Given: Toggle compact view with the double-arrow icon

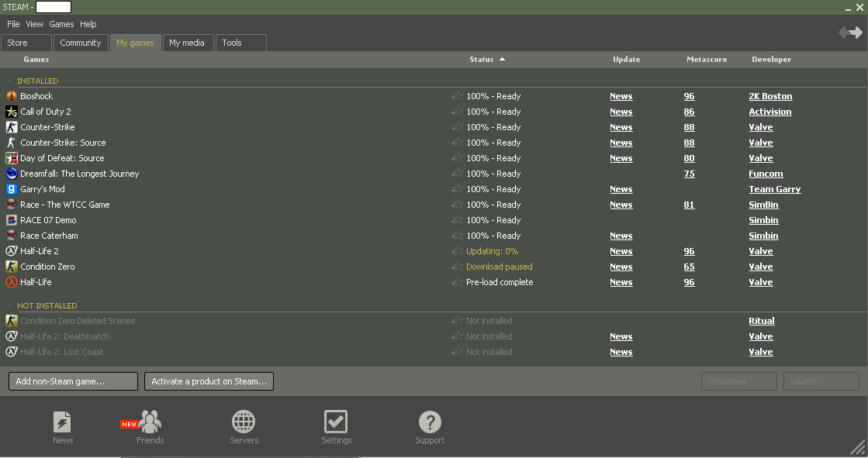Looking at the screenshot, I should [x=850, y=33].
